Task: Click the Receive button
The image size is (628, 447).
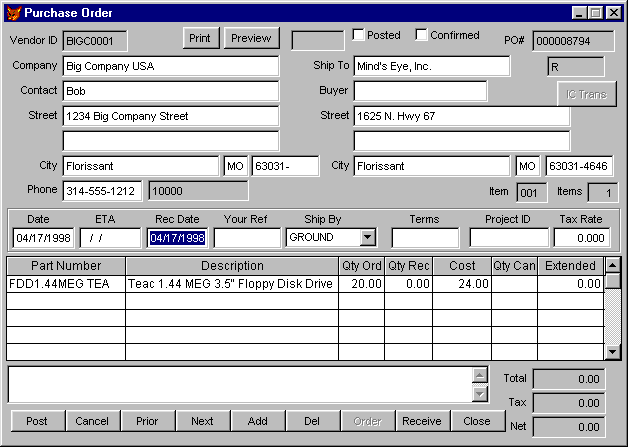Action: pyautogui.click(x=422, y=421)
